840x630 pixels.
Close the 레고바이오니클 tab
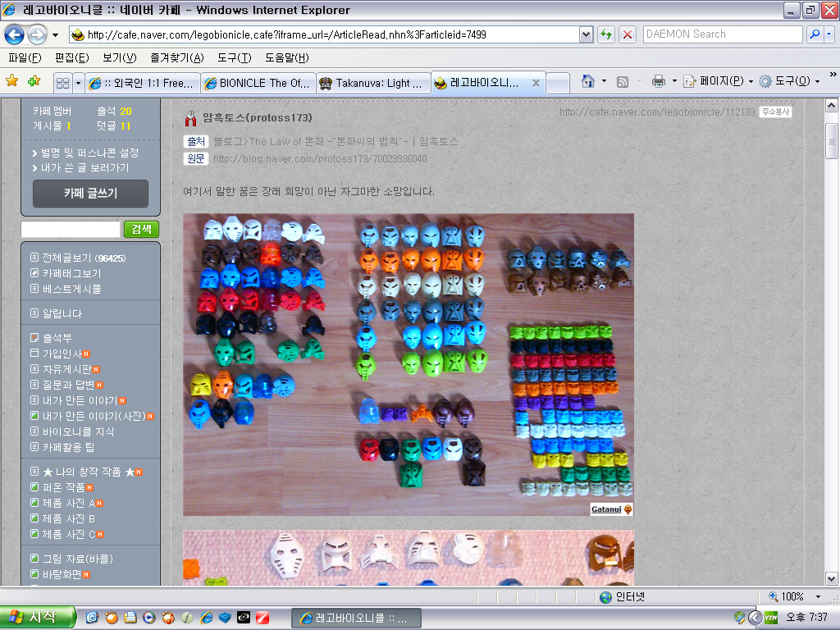pos(536,83)
